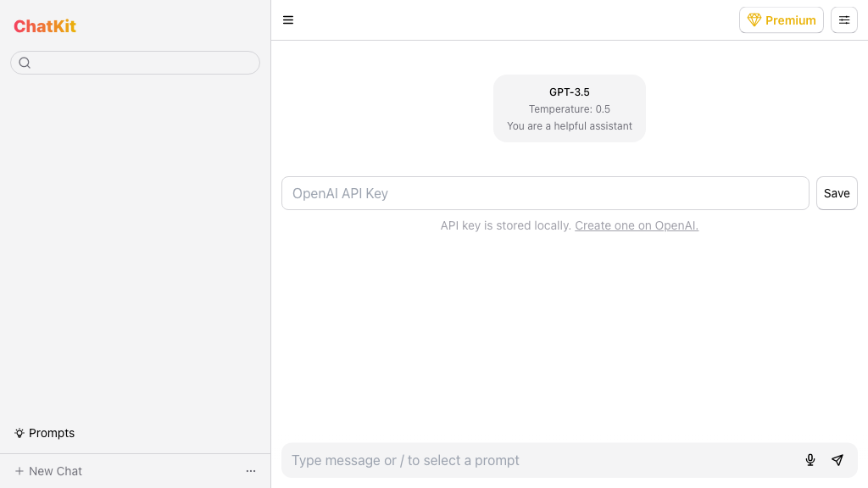Start a New Chat
This screenshot has height=488, width=868.
click(x=55, y=471)
